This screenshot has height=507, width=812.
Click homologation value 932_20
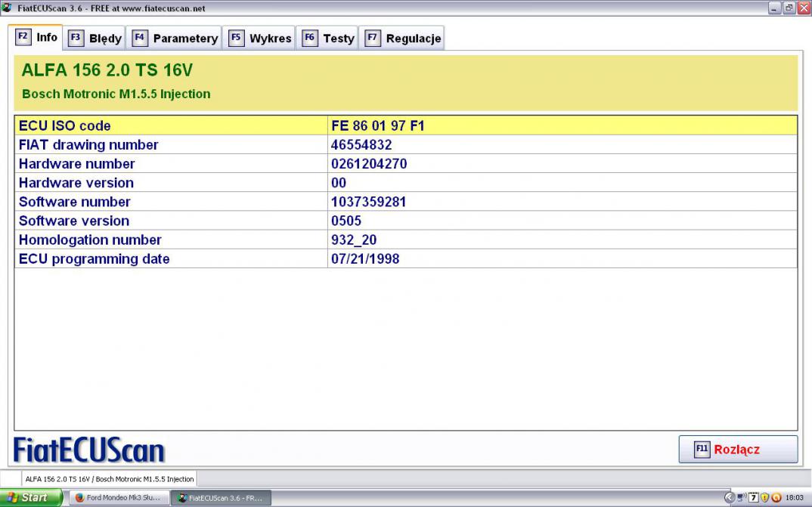coord(354,240)
